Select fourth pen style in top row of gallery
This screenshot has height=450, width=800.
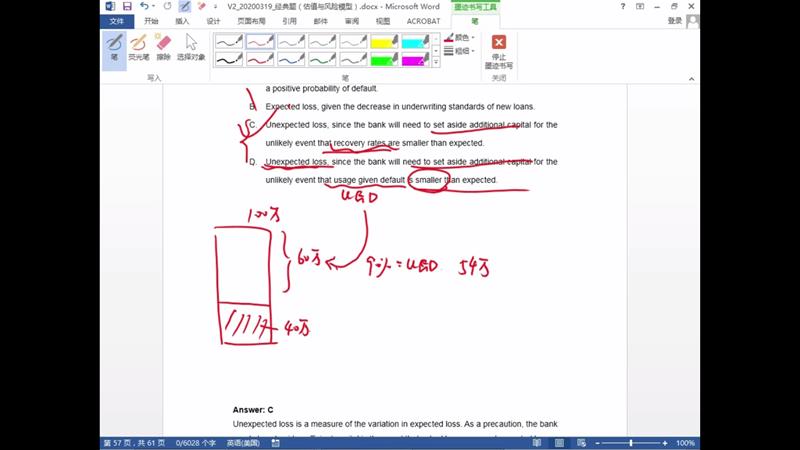322,41
